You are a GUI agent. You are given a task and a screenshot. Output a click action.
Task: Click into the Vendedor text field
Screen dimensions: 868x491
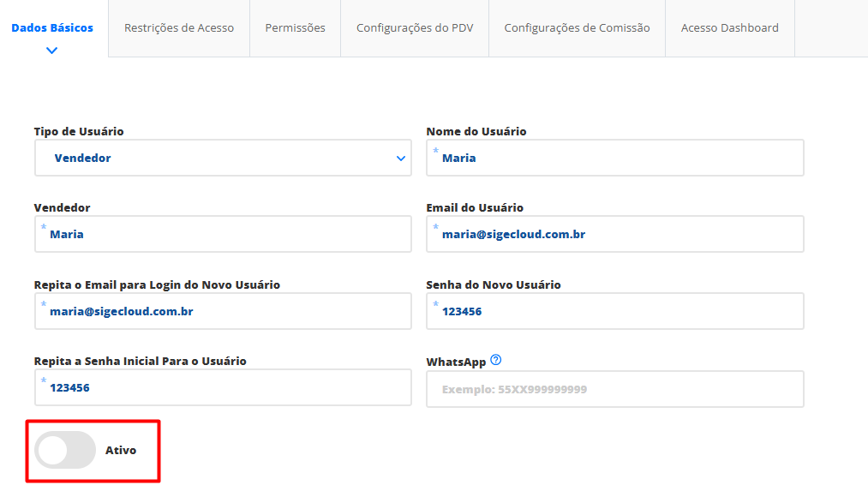(223, 234)
